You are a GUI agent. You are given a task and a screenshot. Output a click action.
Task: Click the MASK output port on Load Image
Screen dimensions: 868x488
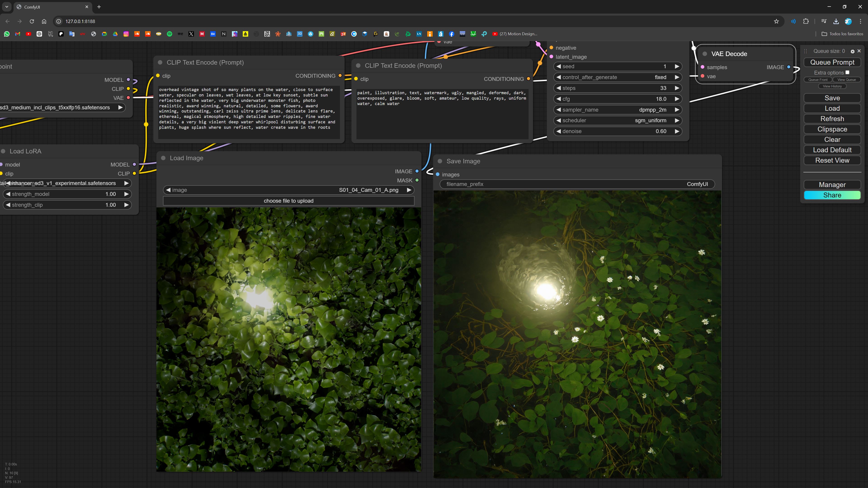coord(417,180)
